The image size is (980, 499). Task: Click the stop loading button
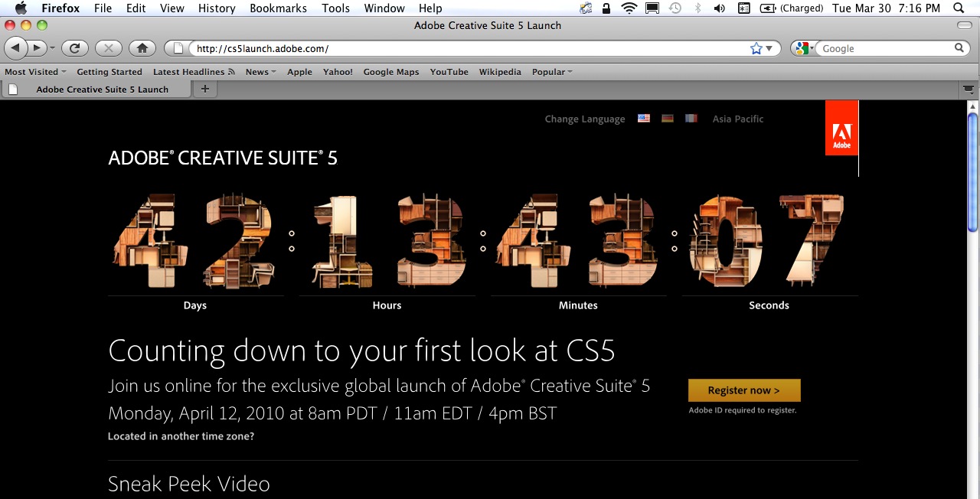pyautogui.click(x=108, y=48)
